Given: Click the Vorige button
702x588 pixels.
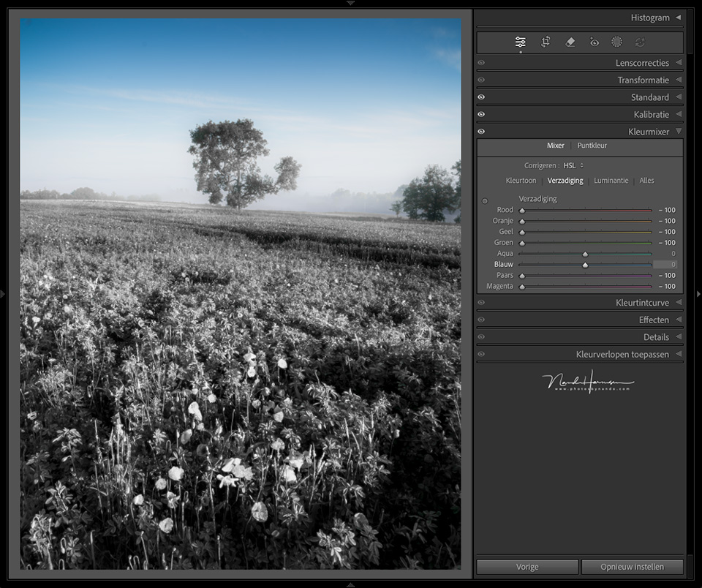Looking at the screenshot, I should pyautogui.click(x=526, y=567).
